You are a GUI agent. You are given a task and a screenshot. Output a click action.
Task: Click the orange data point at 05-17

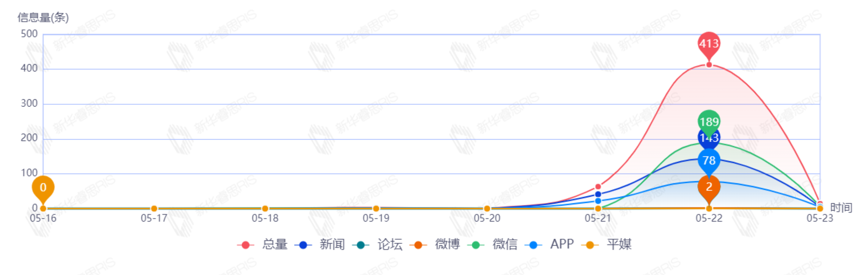click(x=154, y=209)
